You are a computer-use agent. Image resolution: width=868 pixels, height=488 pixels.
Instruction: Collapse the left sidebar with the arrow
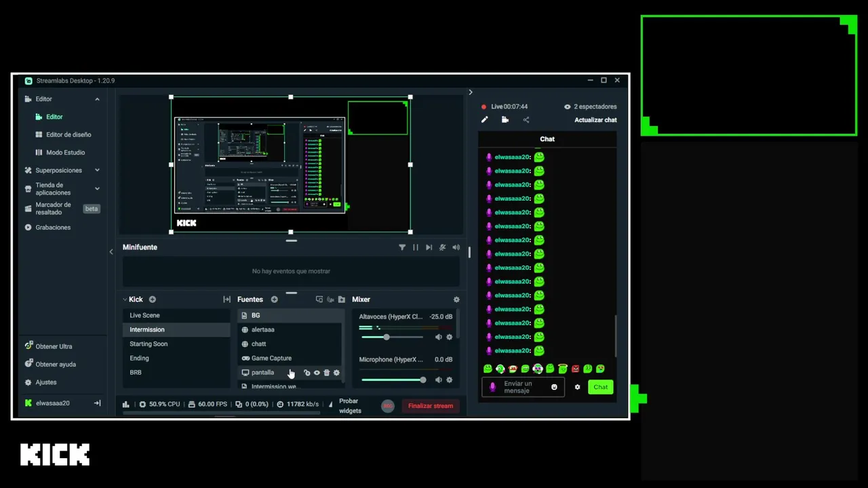[x=111, y=251]
